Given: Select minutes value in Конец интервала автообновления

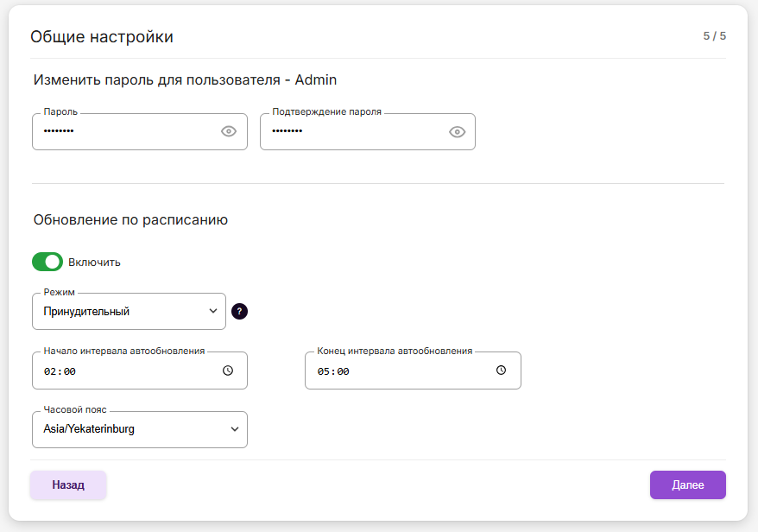Looking at the screenshot, I should pos(342,371).
